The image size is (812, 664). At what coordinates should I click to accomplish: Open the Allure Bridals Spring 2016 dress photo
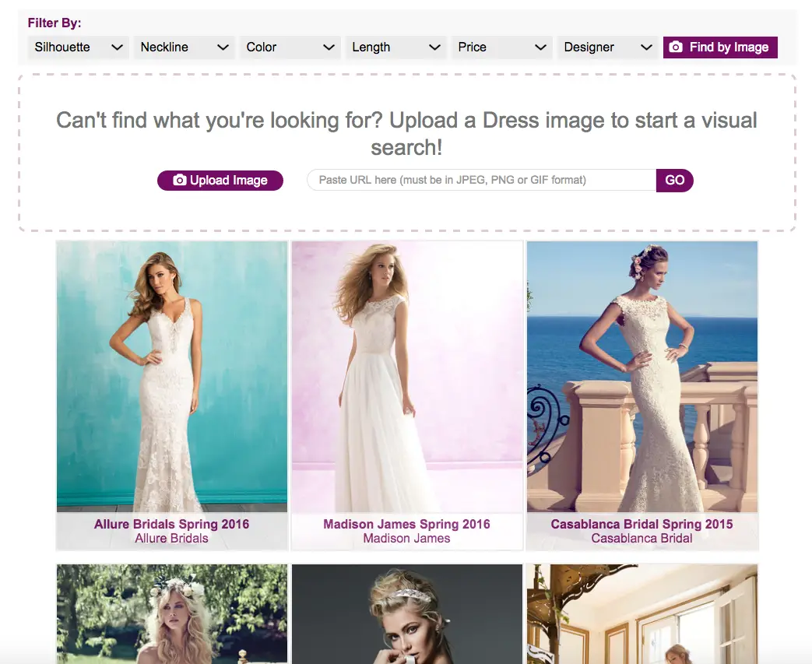click(x=172, y=377)
